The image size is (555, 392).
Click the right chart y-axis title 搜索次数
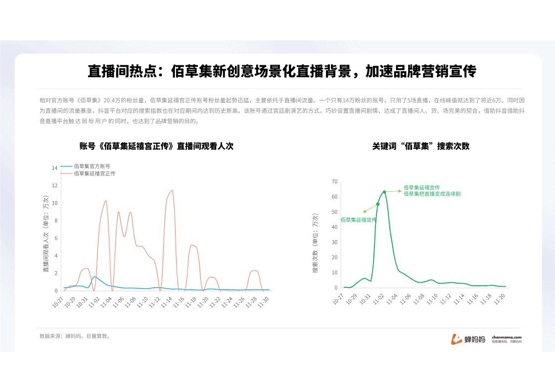tap(315, 242)
